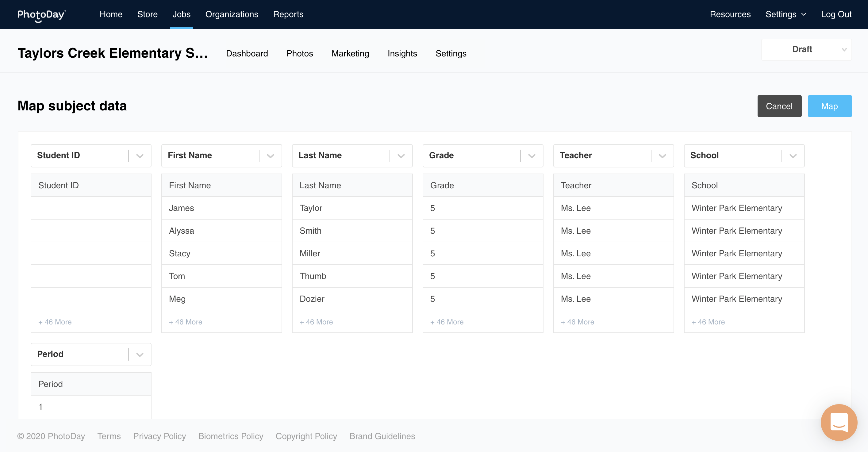Open the First Name column dropdown
Viewport: 868px width, 452px height.
point(270,155)
